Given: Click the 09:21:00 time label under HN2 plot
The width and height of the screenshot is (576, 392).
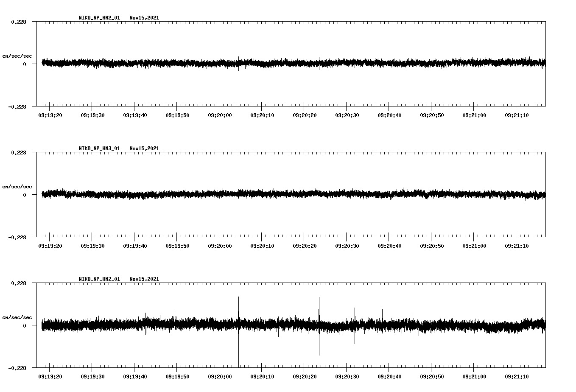Looking at the screenshot, I should point(474,115).
